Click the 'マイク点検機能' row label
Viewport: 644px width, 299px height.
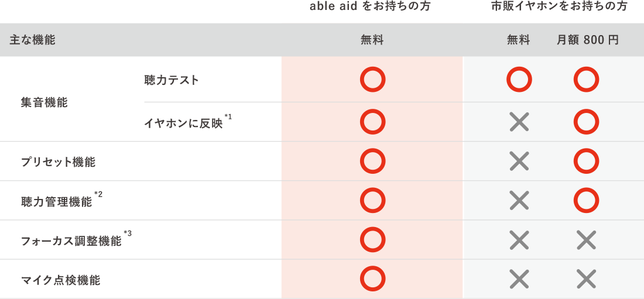pyautogui.click(x=61, y=280)
